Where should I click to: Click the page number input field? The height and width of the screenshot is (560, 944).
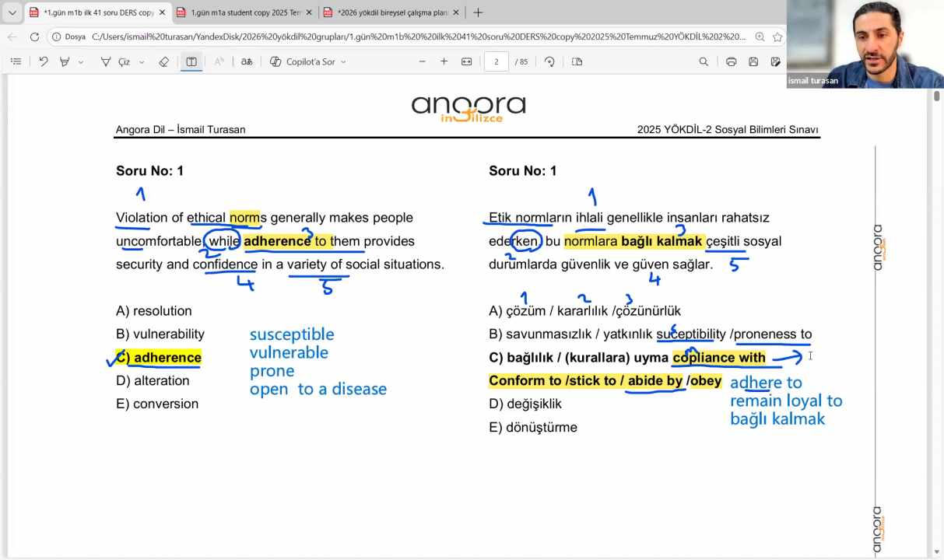coord(496,61)
